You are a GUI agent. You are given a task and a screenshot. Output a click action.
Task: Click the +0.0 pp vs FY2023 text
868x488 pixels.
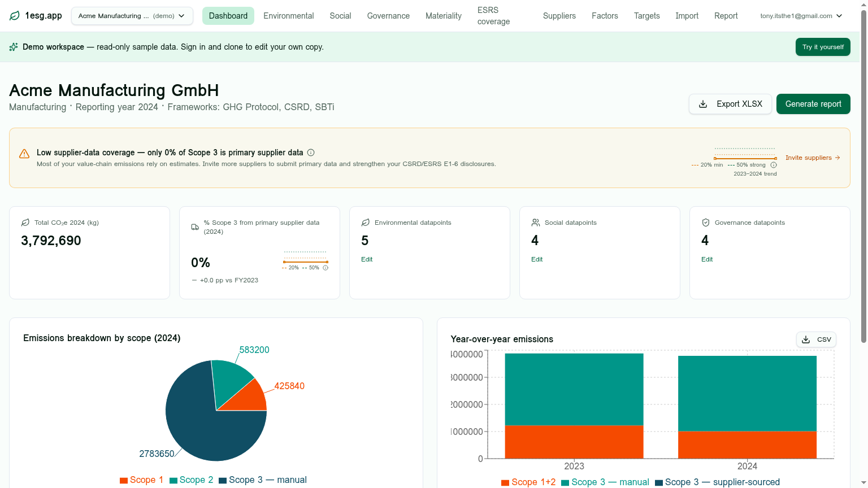[229, 280]
